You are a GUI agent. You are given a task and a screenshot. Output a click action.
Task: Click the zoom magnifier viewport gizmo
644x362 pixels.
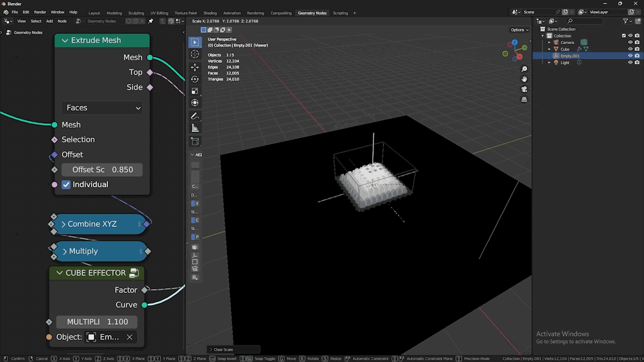(x=524, y=69)
